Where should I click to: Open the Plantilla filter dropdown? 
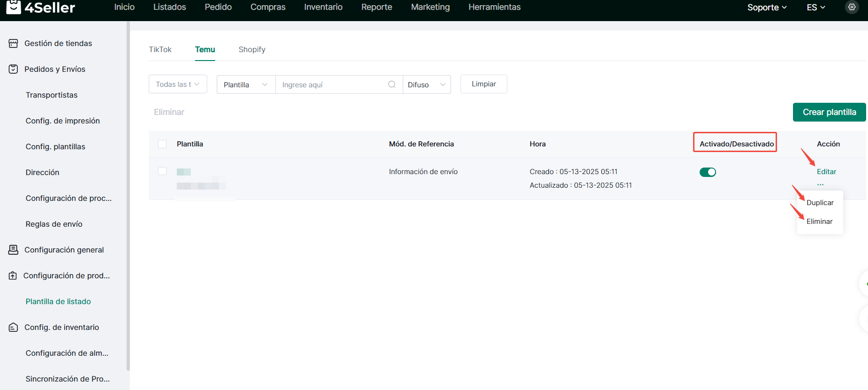pyautogui.click(x=246, y=84)
